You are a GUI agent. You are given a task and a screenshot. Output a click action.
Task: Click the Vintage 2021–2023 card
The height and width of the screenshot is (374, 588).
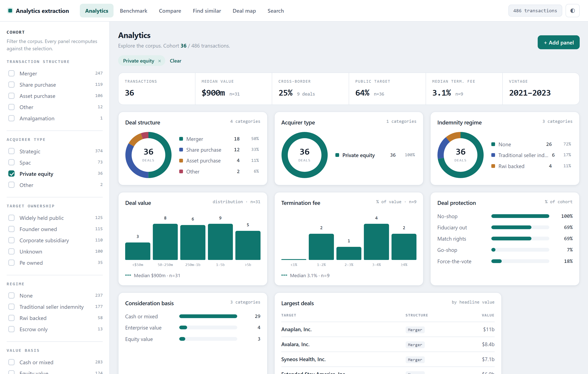(x=541, y=89)
